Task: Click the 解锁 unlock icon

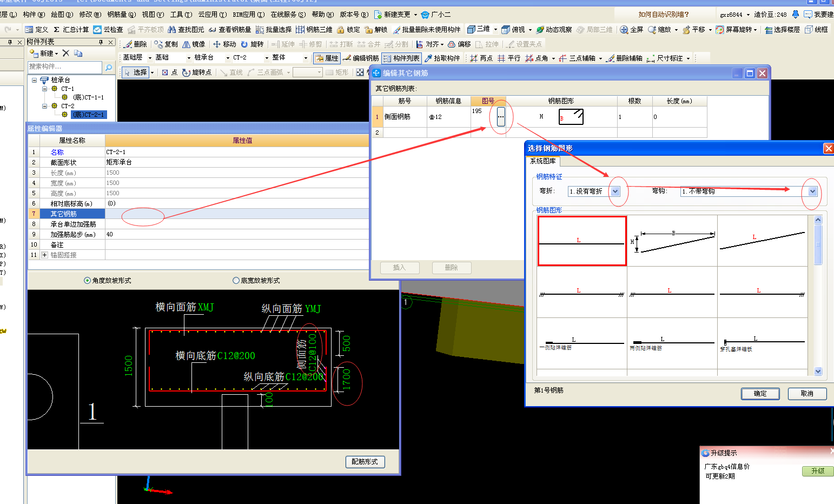Action: point(369,30)
